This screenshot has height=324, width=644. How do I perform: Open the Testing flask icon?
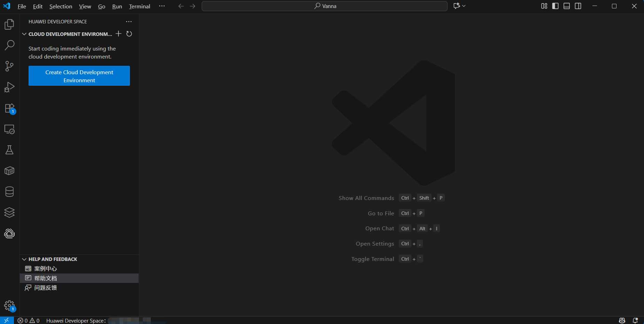coord(9,150)
